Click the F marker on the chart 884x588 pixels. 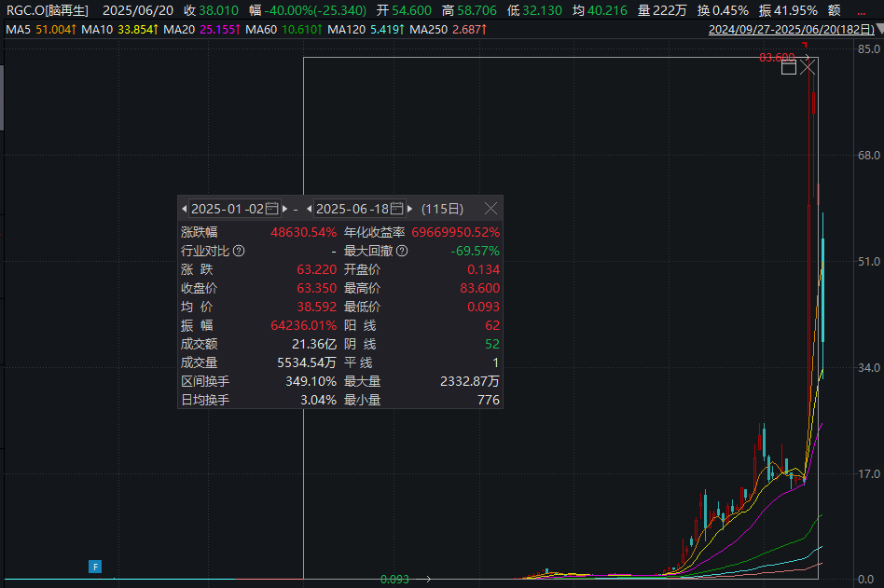pyautogui.click(x=94, y=566)
